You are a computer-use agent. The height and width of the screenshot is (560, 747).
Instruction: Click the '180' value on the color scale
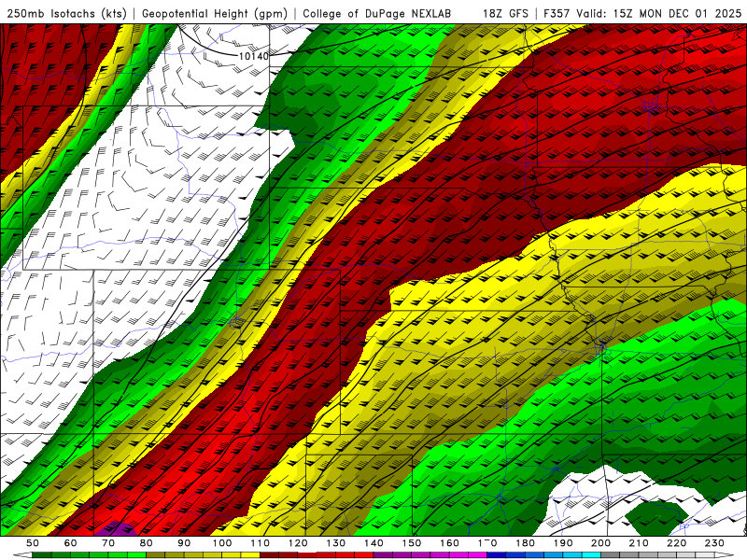click(x=525, y=543)
